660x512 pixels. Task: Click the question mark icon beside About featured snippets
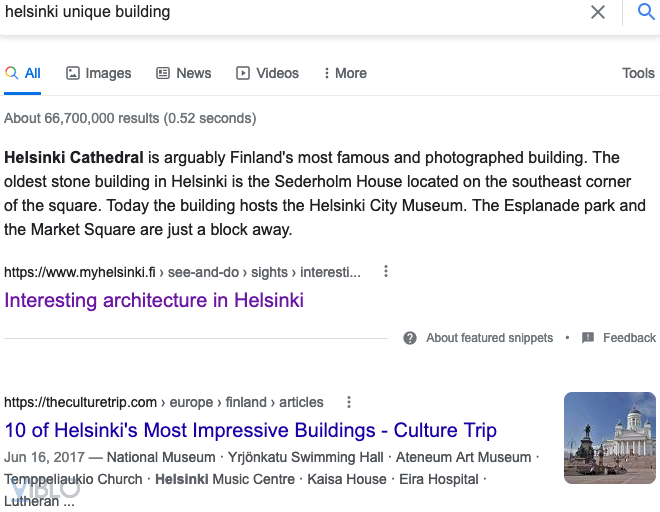click(410, 338)
